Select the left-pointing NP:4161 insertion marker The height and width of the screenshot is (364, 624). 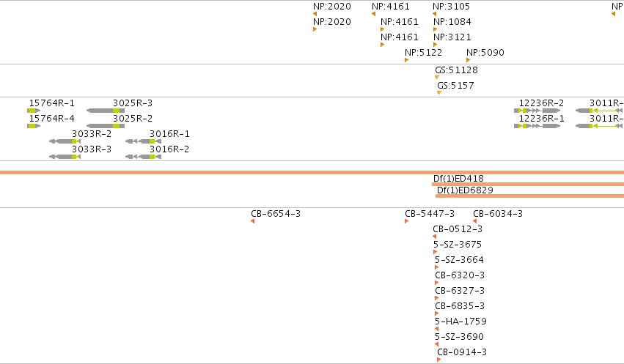click(x=373, y=15)
